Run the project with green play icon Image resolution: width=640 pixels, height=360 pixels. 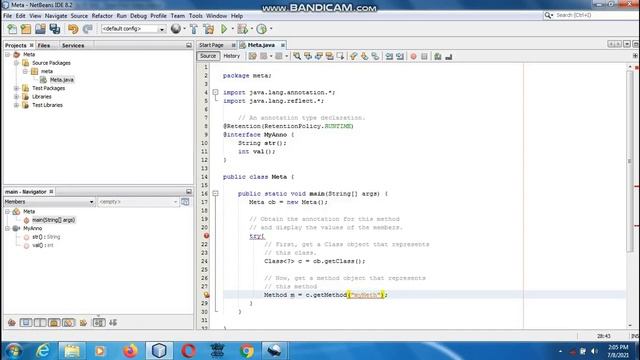pos(224,29)
